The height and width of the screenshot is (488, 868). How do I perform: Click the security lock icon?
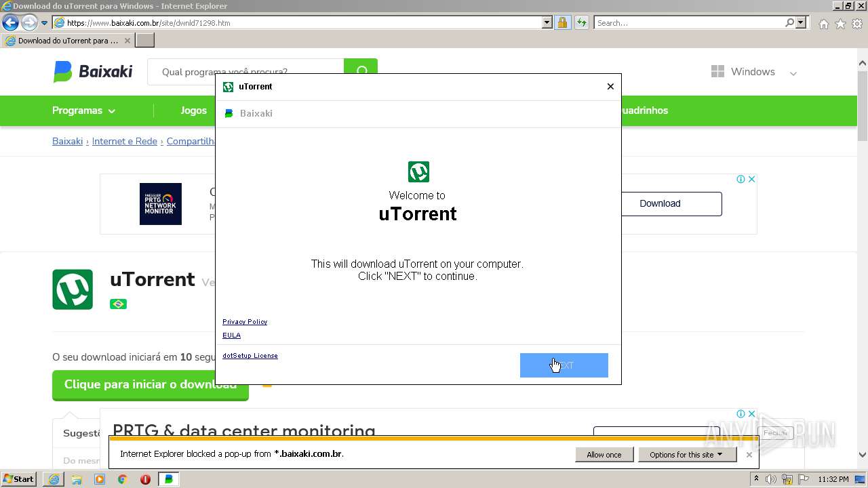562,23
